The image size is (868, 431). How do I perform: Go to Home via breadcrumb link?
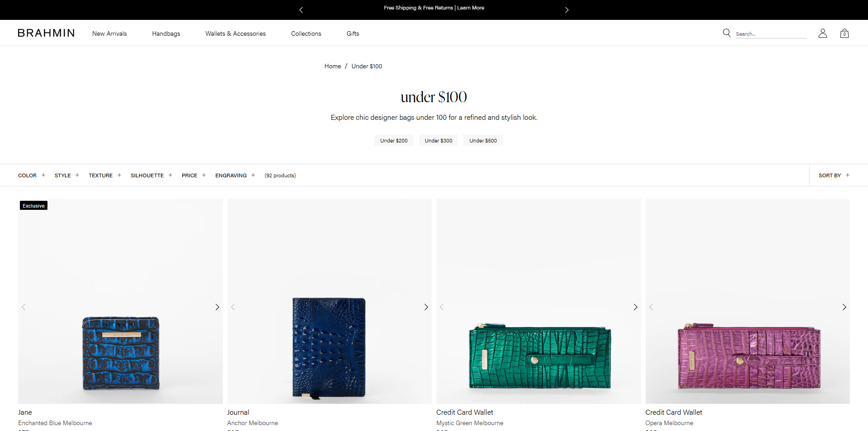(332, 66)
